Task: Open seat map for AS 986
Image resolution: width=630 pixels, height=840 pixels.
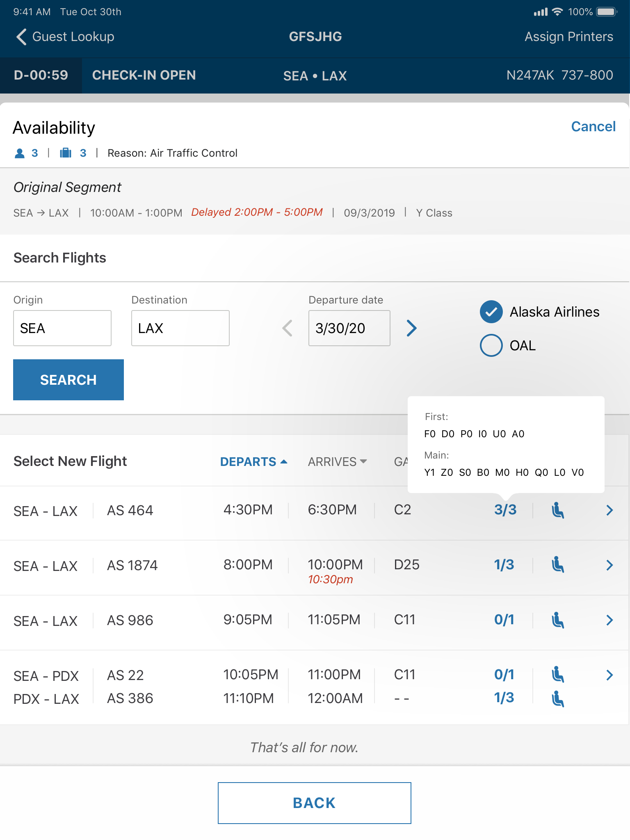Action: tap(557, 620)
